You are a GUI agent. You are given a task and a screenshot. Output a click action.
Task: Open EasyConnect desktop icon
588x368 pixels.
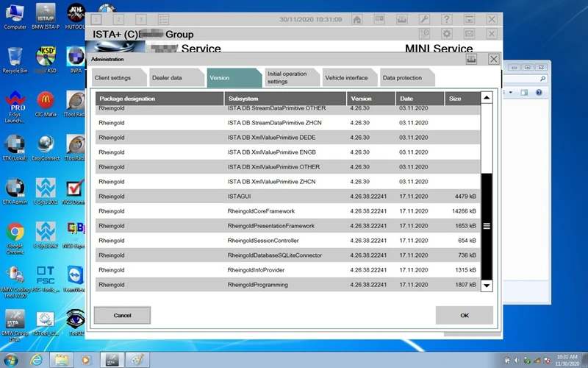tap(46, 148)
